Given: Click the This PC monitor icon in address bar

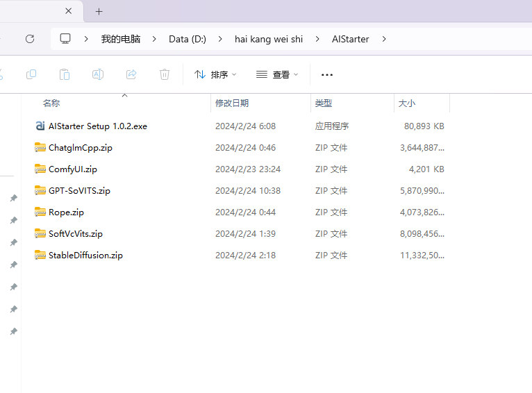Looking at the screenshot, I should 65,39.
